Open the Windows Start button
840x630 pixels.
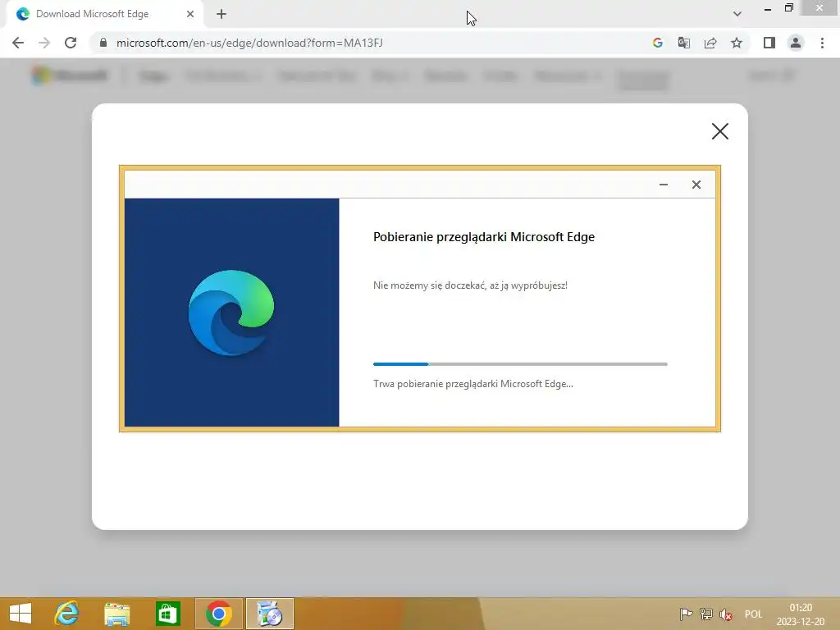(21, 614)
